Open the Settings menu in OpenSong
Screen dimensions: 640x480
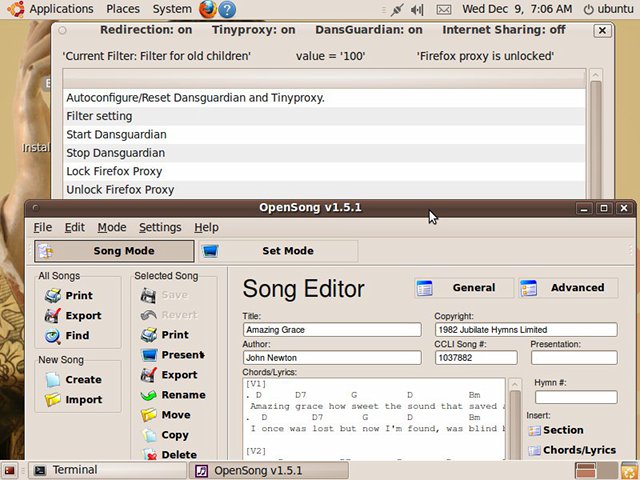[x=160, y=227]
